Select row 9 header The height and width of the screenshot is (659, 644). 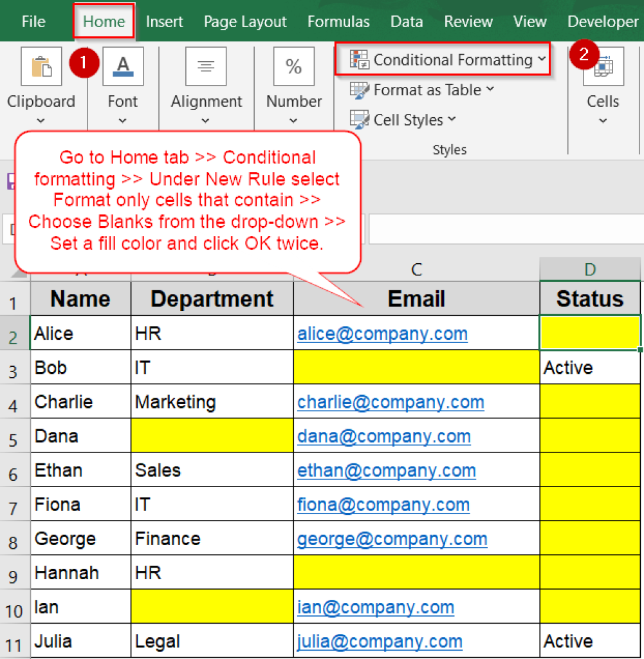tap(15, 572)
